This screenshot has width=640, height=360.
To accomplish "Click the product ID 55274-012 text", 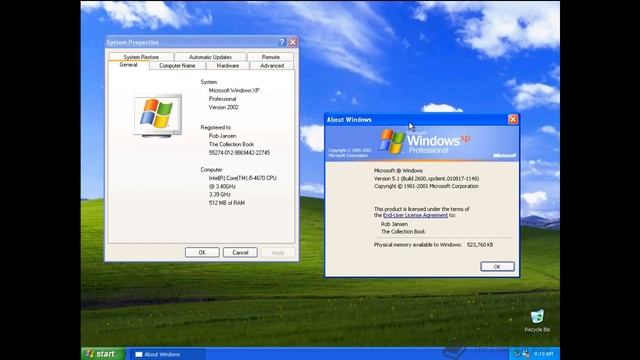I will pos(239,153).
